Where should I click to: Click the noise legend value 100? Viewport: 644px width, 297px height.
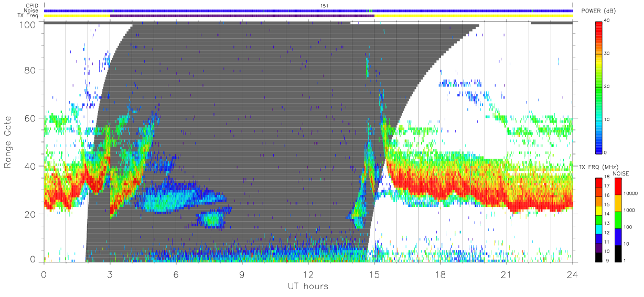click(x=628, y=227)
